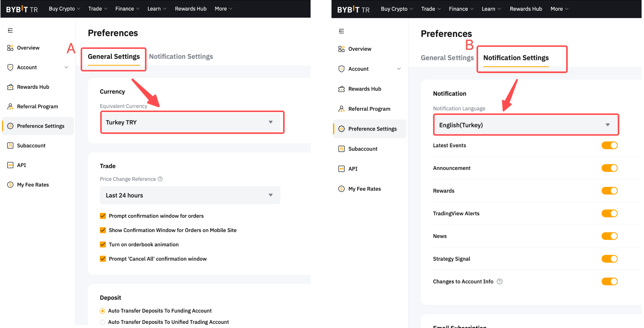Uncheck Turn on orderbook animation

[103, 245]
